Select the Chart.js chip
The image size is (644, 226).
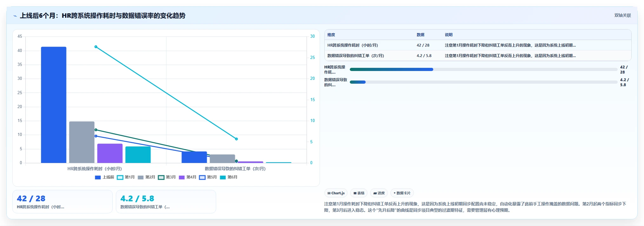click(336, 193)
